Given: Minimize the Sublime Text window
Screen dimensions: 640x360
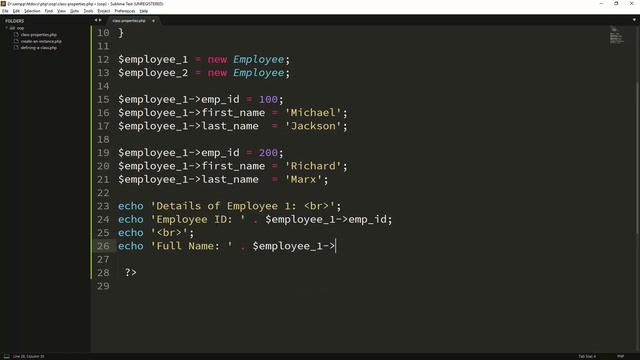Looking at the screenshot, I should click(601, 4).
